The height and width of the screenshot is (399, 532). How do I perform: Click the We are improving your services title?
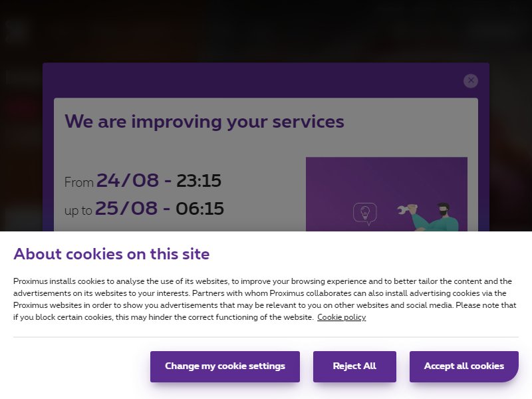point(204,122)
